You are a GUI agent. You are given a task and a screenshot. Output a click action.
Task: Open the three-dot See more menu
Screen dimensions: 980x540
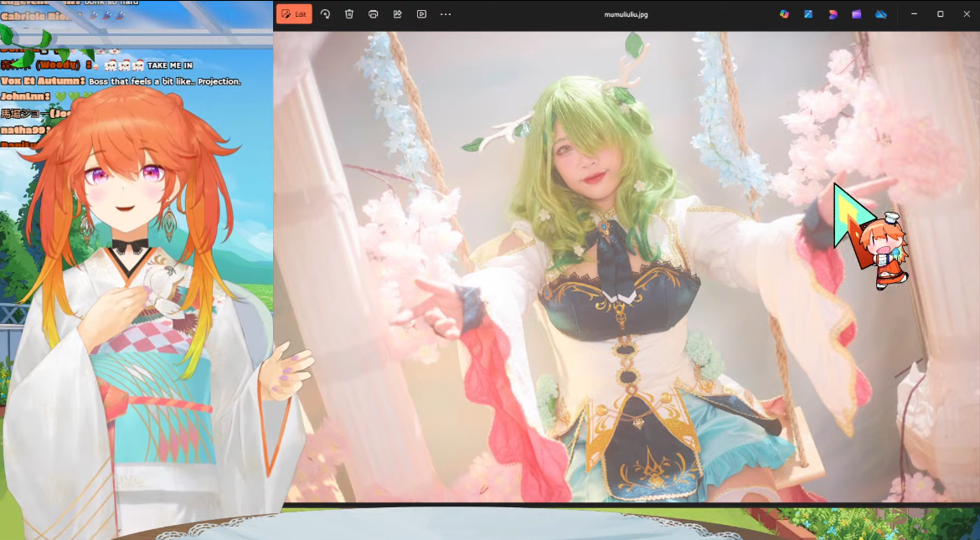click(x=446, y=13)
